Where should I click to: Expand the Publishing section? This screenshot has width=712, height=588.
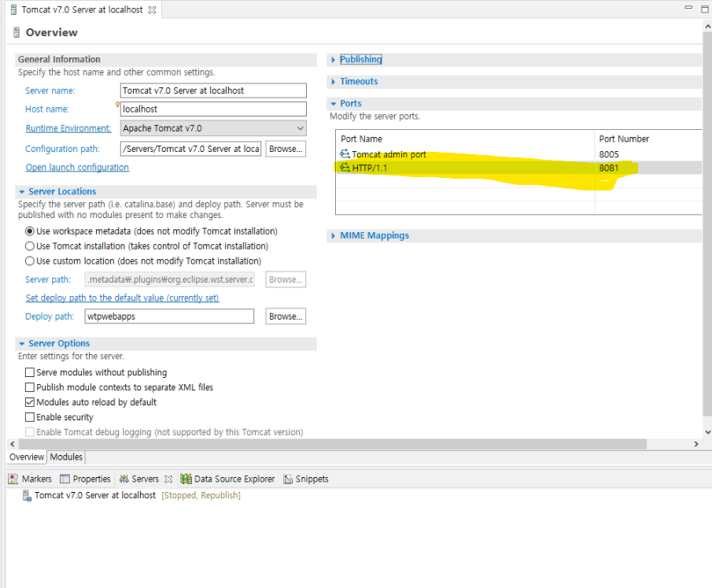click(x=334, y=60)
